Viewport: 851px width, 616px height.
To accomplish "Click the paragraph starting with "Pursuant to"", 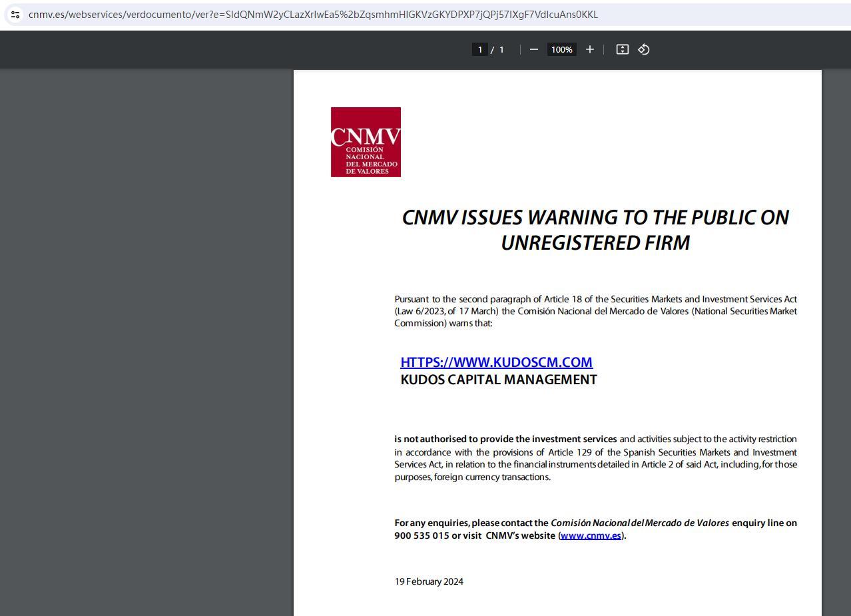I will click(595, 311).
